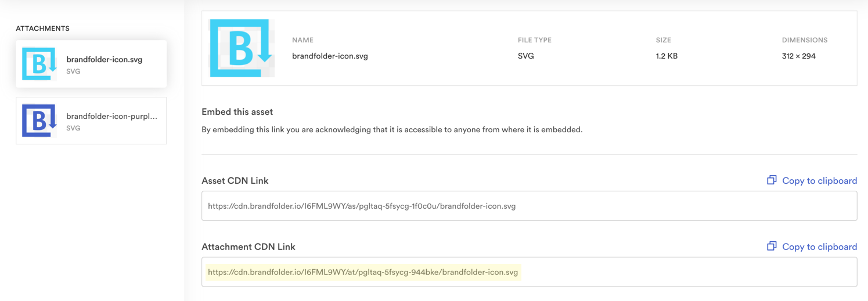This screenshot has width=868, height=301.
Task: Select the brandfolder-icon.svg attachment
Action: (x=91, y=64)
